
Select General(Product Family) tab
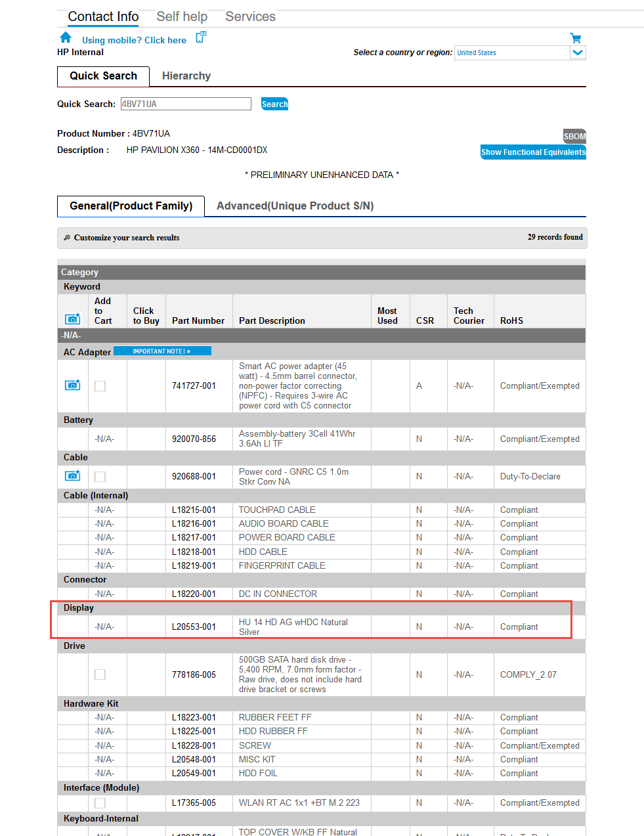[131, 206]
